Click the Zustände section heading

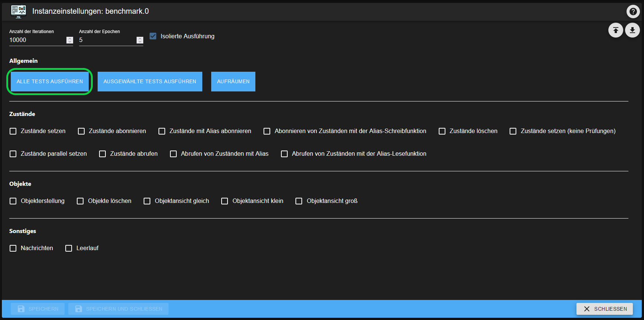[x=22, y=114]
